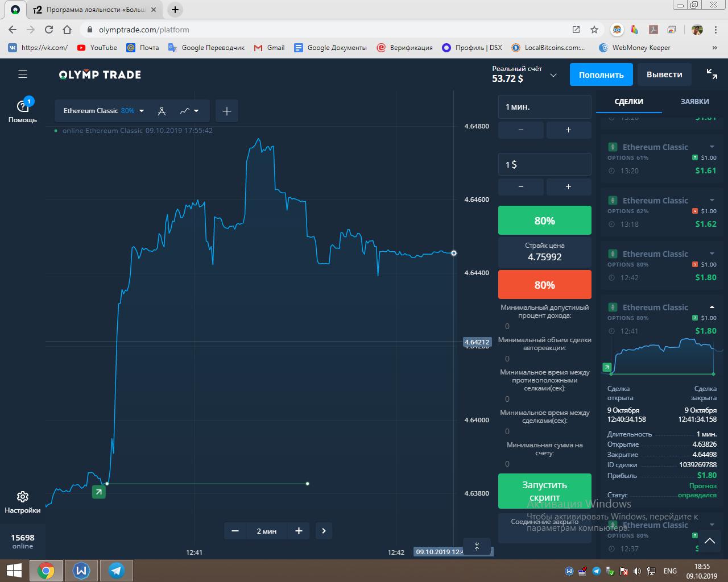Click the 1 $ trade amount field
The width and height of the screenshot is (728, 582).
point(544,164)
